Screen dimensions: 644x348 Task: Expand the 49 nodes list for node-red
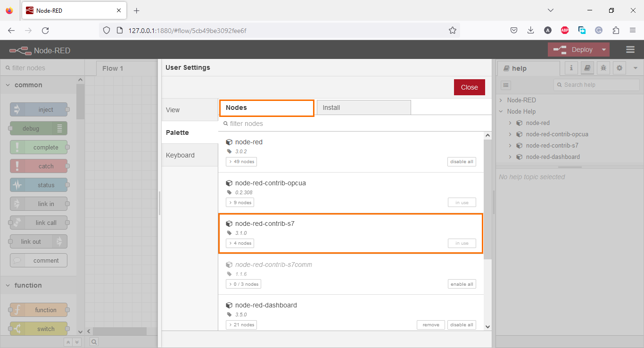point(241,161)
